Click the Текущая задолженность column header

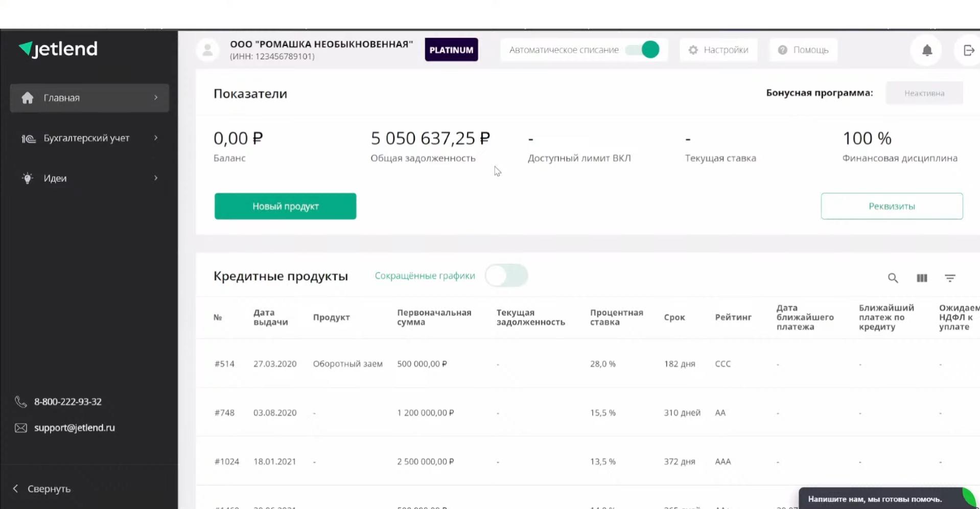point(531,317)
